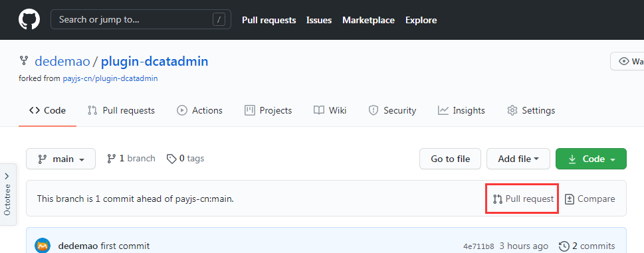Click the Go to file button
The height and width of the screenshot is (253, 644).
[x=450, y=159]
